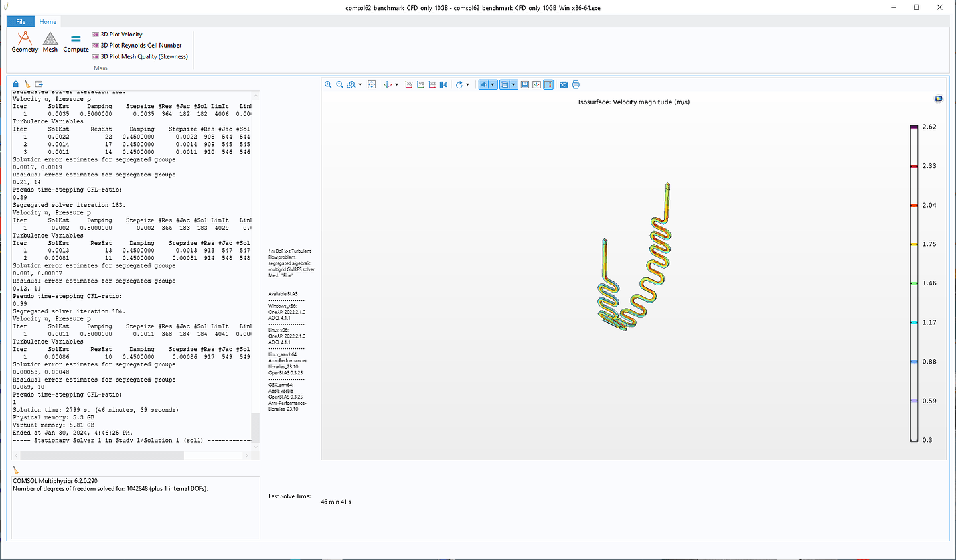956x560 pixels.
Task: Switch to the Go to YZ View icon
Action: pos(420,84)
